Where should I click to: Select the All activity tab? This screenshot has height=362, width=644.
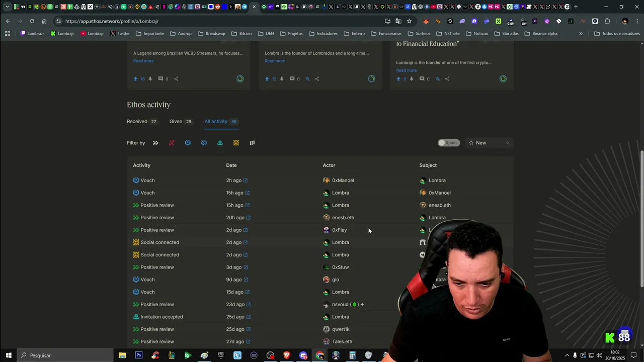tap(221, 122)
